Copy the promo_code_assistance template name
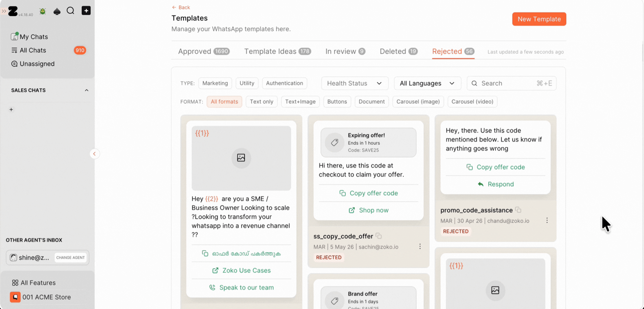Viewport: 644px width, 309px height. 518,210
